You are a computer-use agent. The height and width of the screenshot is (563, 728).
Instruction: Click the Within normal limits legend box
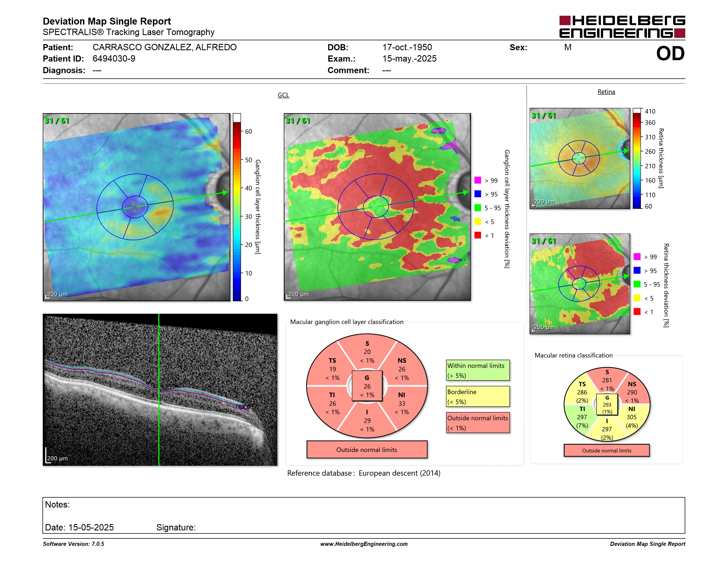(478, 370)
